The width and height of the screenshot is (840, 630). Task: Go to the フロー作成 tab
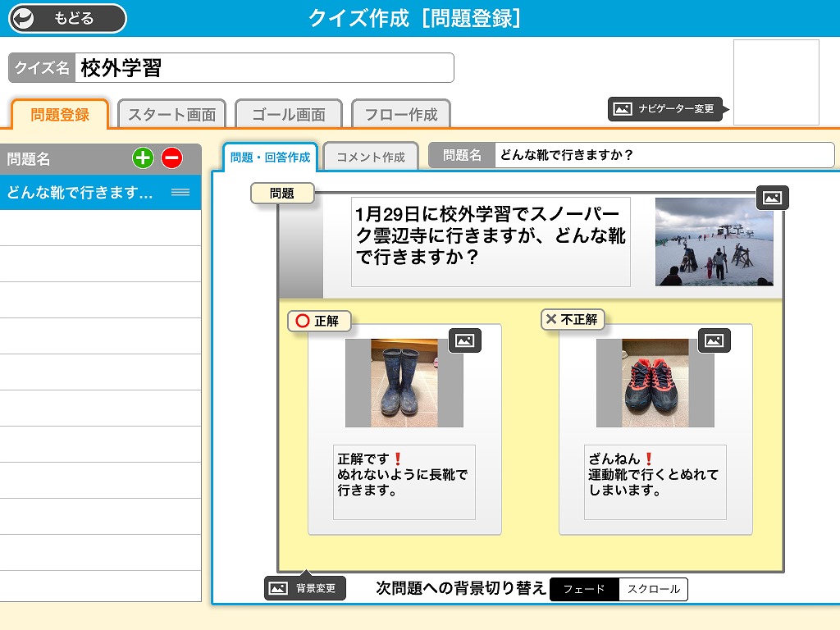click(401, 115)
